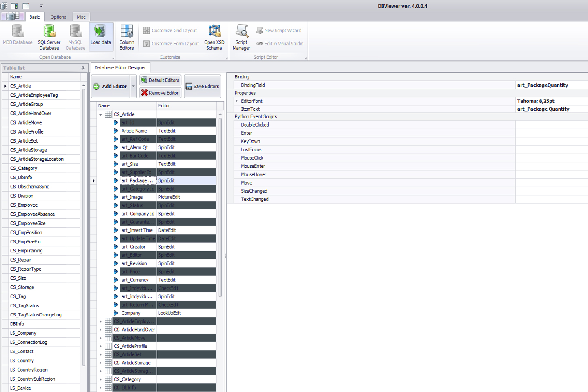Viewport: 588px width, 392px height.
Task: Collapse the CS_Article tree node
Action: pos(100,114)
